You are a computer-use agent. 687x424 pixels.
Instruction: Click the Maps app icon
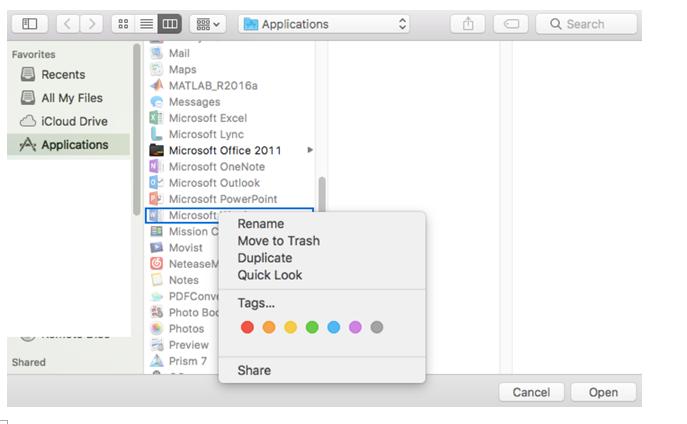coord(156,69)
